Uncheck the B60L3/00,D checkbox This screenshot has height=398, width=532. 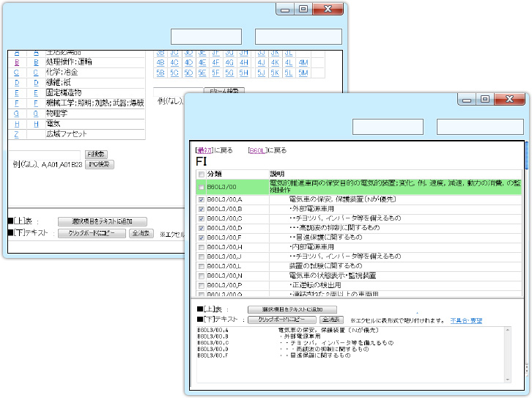point(202,228)
